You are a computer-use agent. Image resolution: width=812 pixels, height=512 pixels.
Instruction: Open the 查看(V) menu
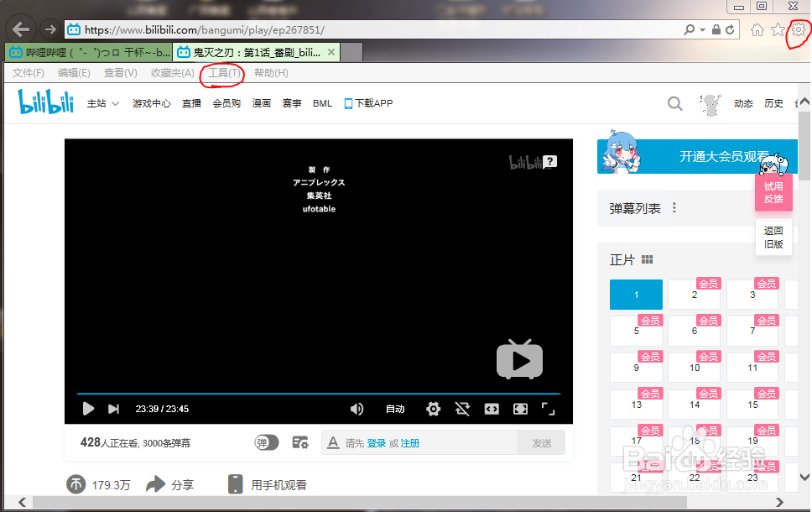pos(121,73)
